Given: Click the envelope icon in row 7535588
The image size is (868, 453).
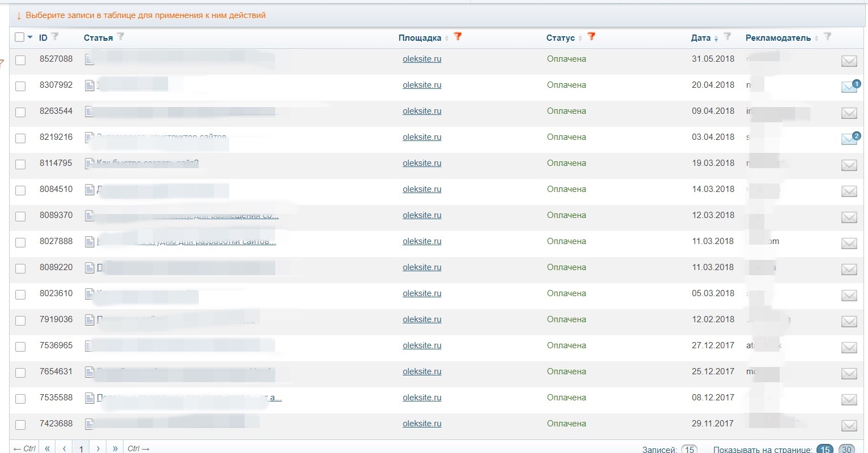Looking at the screenshot, I should (849, 400).
